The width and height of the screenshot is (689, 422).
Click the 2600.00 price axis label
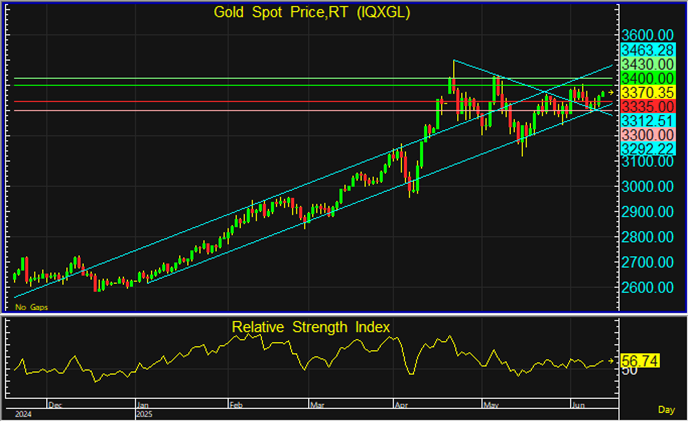pos(647,287)
